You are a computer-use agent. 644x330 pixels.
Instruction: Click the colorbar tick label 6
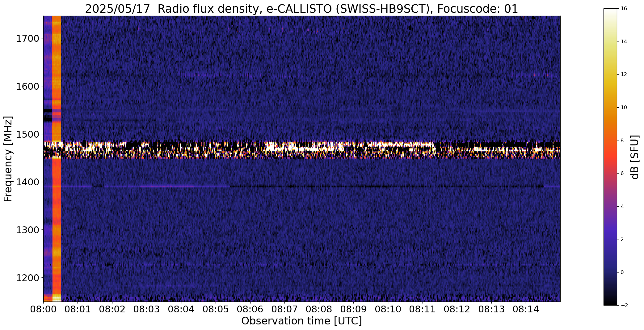622,174
